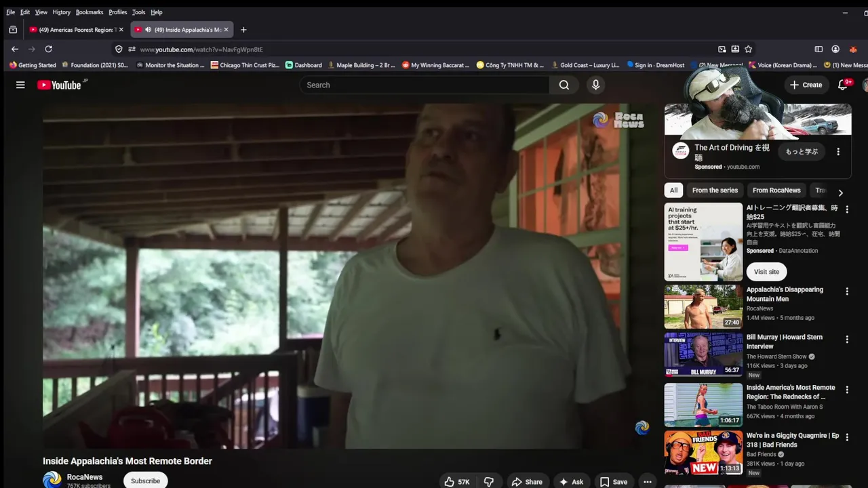Open the browser account profile icon

click(835, 49)
